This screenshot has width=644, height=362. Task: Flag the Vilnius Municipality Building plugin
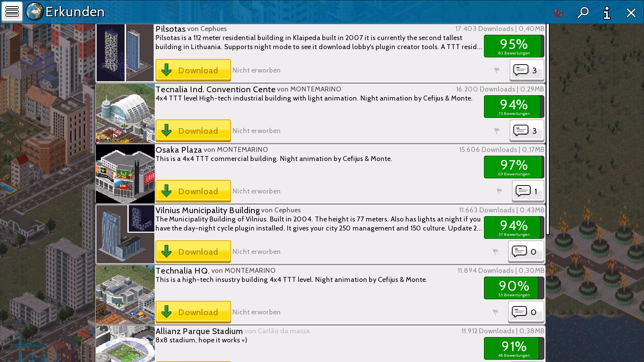coord(495,252)
